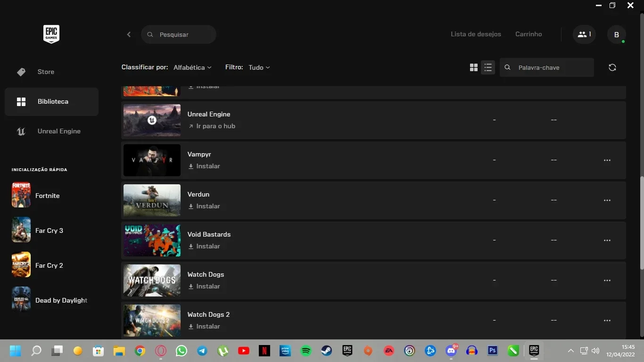The width and height of the screenshot is (644, 362).
Task: Install Void Bastards
Action: (x=204, y=246)
